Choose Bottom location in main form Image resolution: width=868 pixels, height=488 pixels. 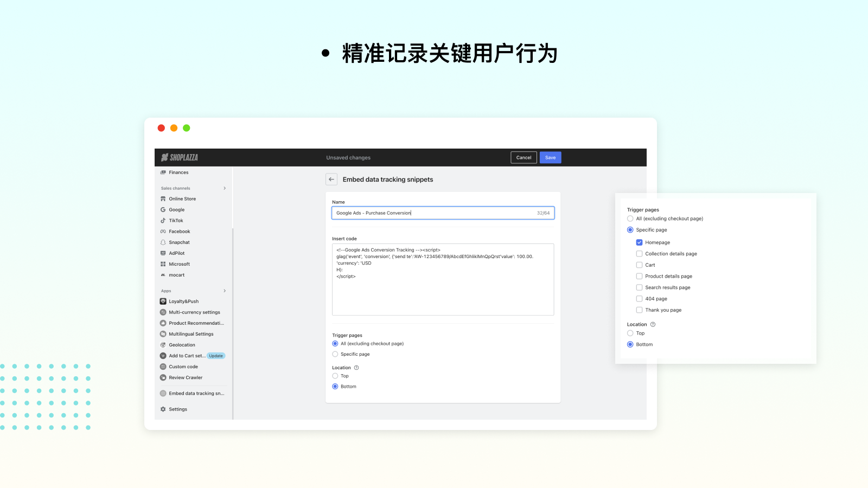(x=335, y=387)
